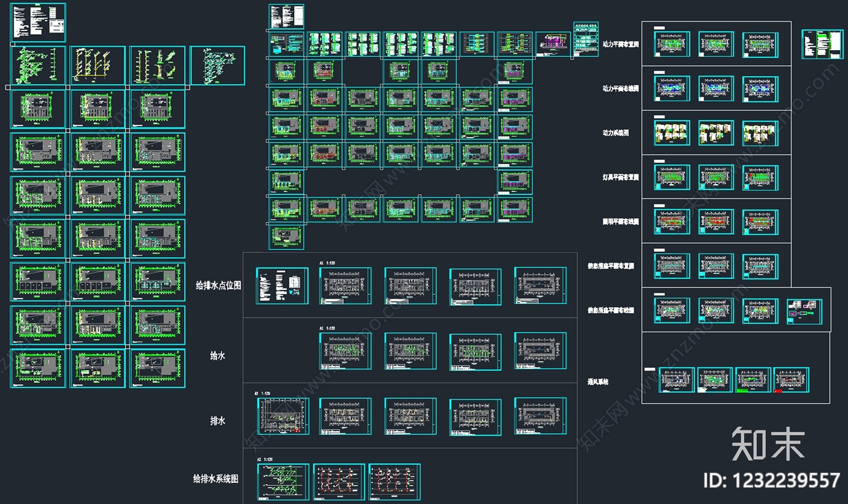Screen dimensions: 848x504
Task: Open the middle sheet in the 灯具平面布置图 row
Action: (716, 177)
